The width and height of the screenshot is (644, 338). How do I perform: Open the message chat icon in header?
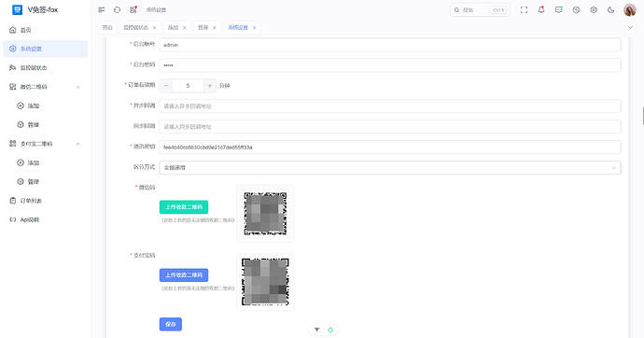(x=558, y=10)
